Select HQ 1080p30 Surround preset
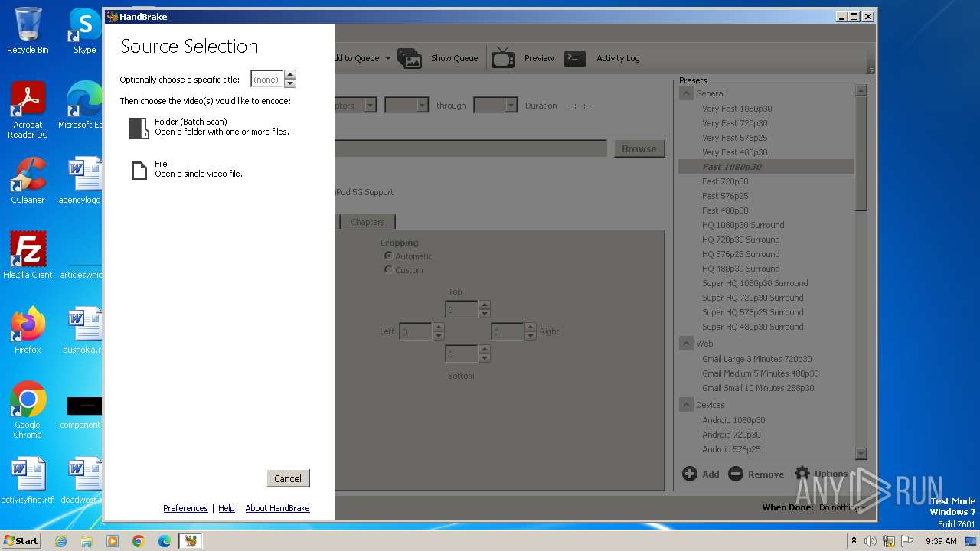Viewport: 980px width, 551px height. 743,225
